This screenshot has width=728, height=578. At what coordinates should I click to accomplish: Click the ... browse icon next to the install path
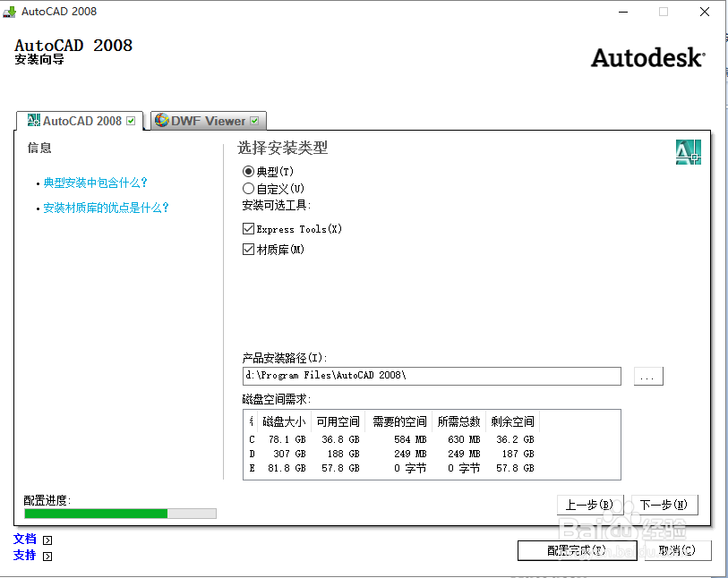click(x=647, y=376)
